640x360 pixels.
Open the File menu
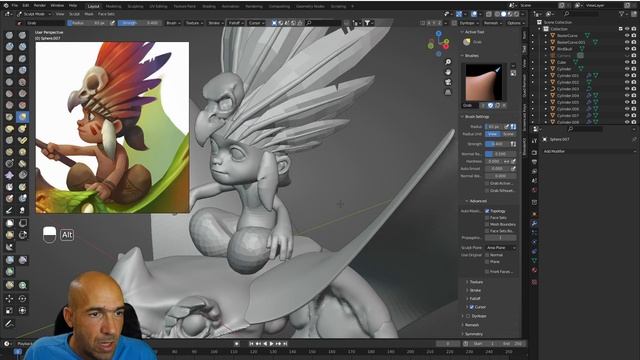(x=15, y=6)
